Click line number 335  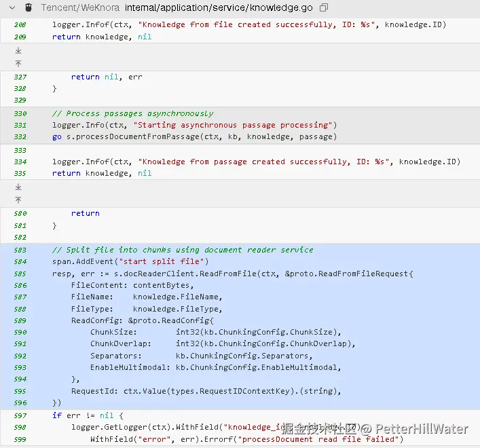20,174
